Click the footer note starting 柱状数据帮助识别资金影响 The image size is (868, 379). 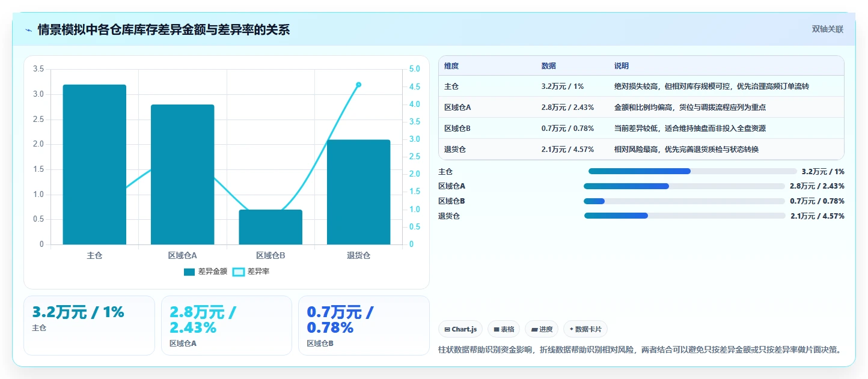[x=639, y=350]
